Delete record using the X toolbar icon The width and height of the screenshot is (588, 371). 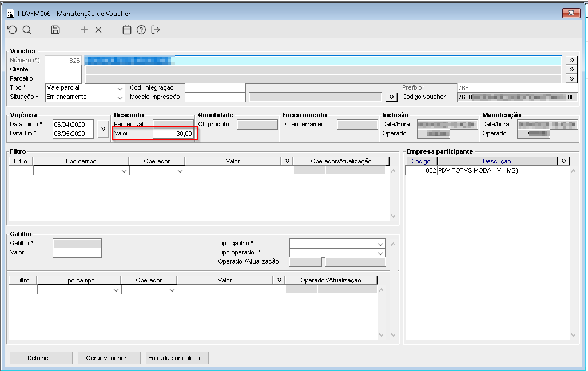[x=98, y=30]
